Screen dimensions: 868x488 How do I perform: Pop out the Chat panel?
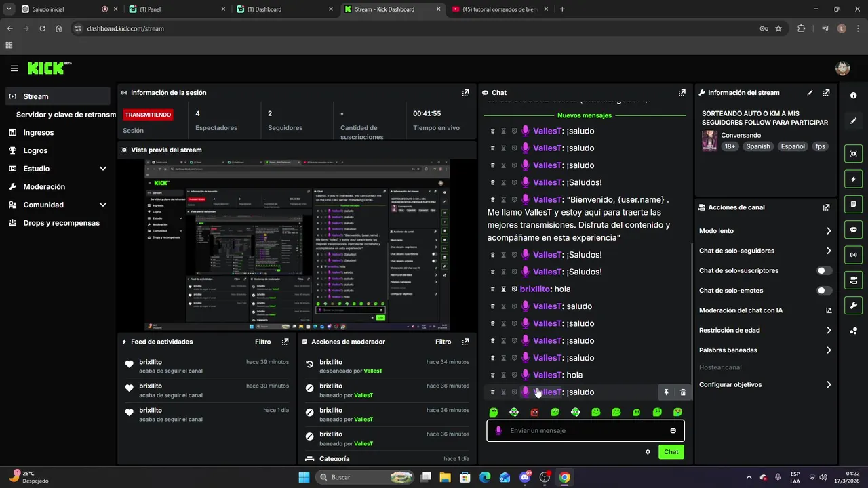click(682, 93)
